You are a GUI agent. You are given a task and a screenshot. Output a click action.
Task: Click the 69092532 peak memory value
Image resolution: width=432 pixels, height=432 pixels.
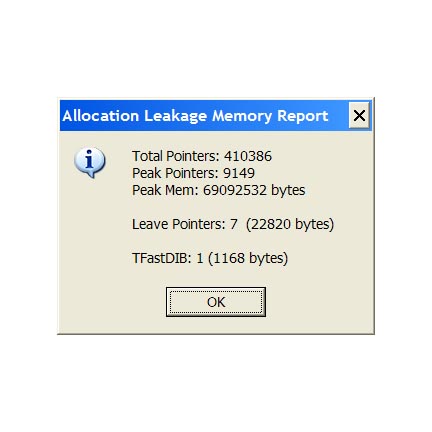click(x=235, y=190)
